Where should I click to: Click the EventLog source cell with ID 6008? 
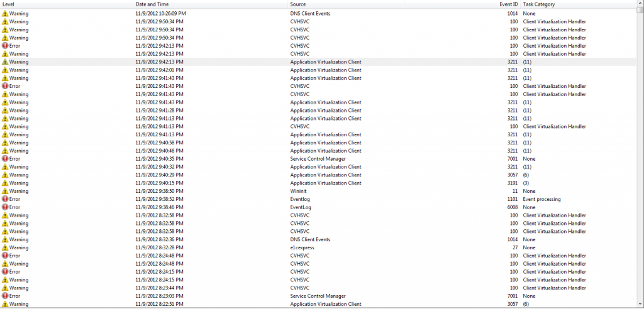click(x=301, y=207)
